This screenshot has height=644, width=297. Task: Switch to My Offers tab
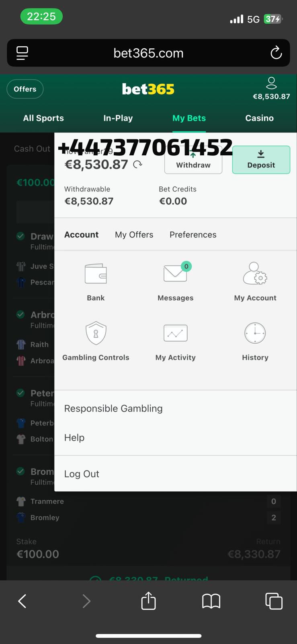pyautogui.click(x=134, y=235)
